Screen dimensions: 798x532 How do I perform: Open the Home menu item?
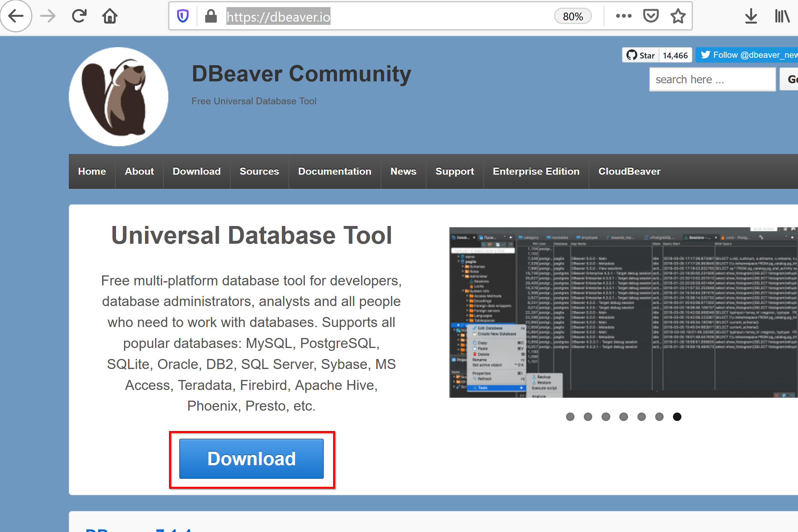click(x=92, y=171)
